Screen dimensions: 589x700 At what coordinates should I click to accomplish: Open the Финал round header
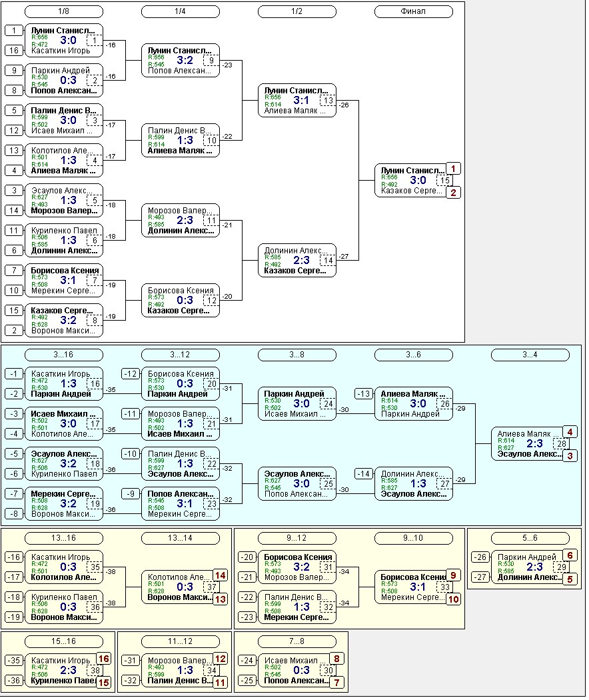click(x=414, y=11)
